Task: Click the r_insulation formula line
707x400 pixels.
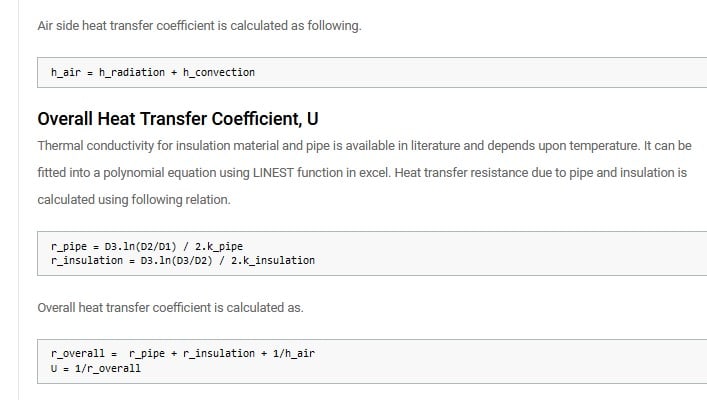Action: point(183,260)
